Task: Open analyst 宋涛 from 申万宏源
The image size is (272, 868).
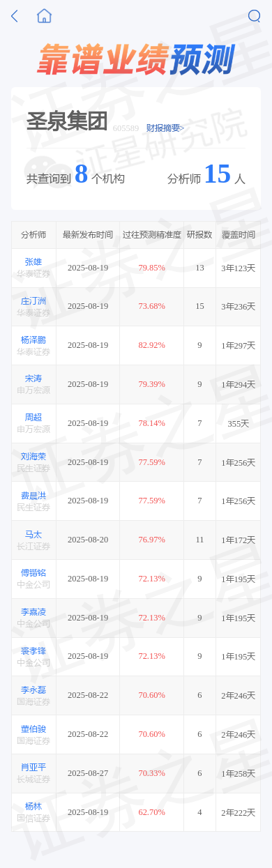Action: pos(33,379)
